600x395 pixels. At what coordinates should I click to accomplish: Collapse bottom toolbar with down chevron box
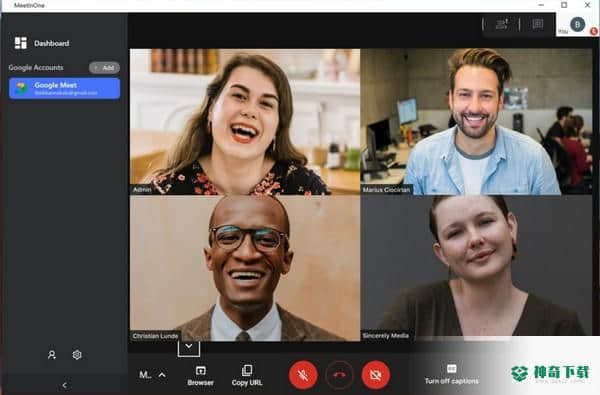pyautogui.click(x=189, y=348)
